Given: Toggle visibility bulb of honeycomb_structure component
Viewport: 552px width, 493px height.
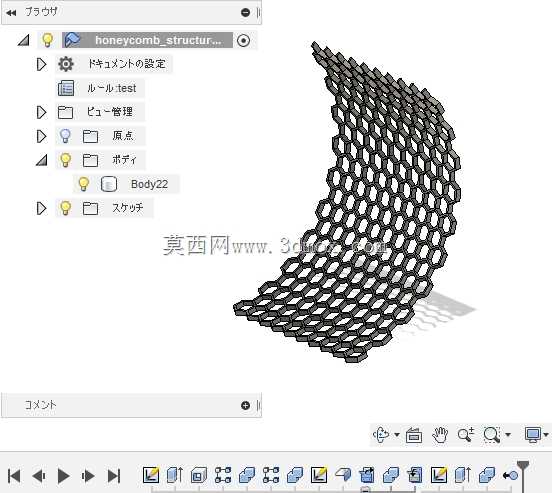Looking at the screenshot, I should click(x=47, y=40).
